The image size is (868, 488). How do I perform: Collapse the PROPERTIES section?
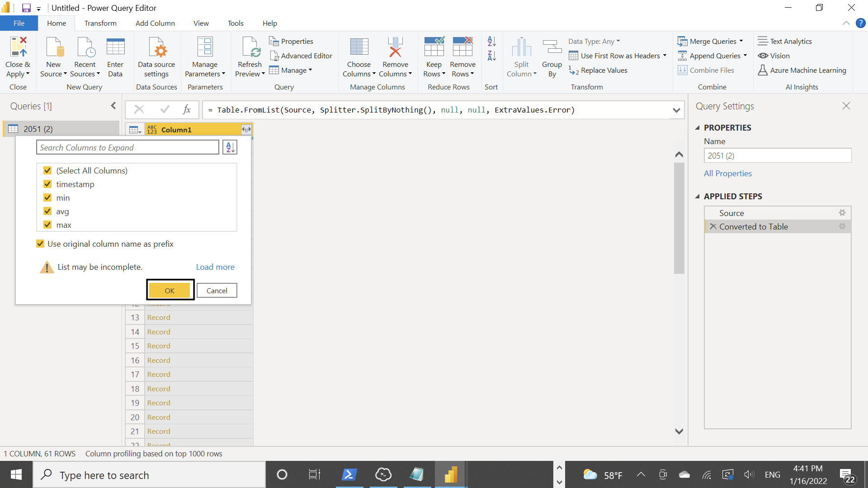(x=697, y=128)
